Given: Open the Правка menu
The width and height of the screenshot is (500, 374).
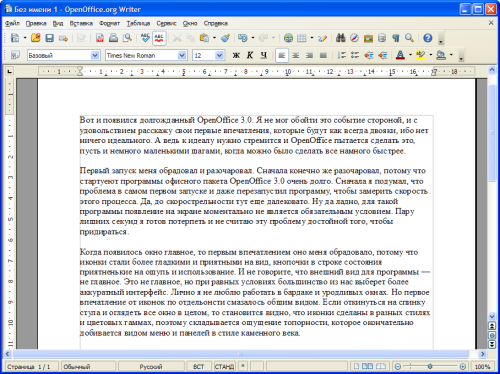Looking at the screenshot, I should [36, 23].
